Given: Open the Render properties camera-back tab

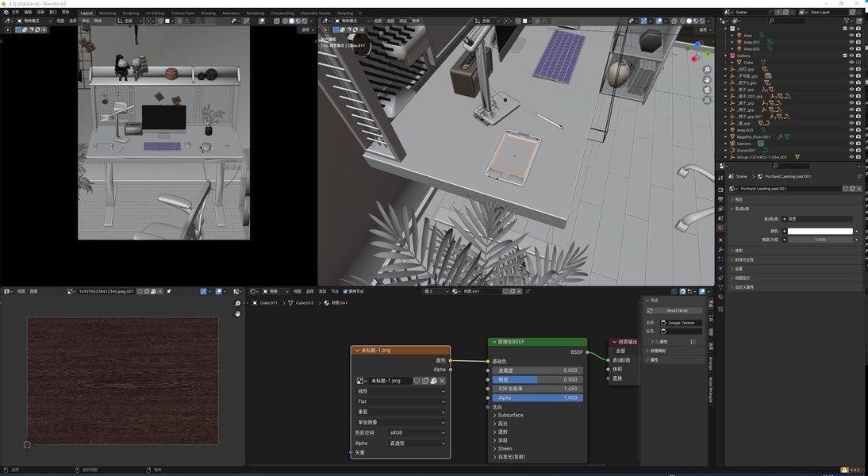Looking at the screenshot, I should [720, 190].
